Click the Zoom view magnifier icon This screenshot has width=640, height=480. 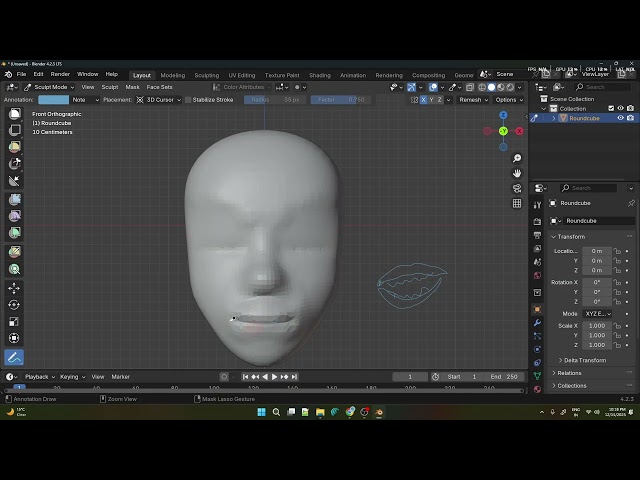(517, 158)
